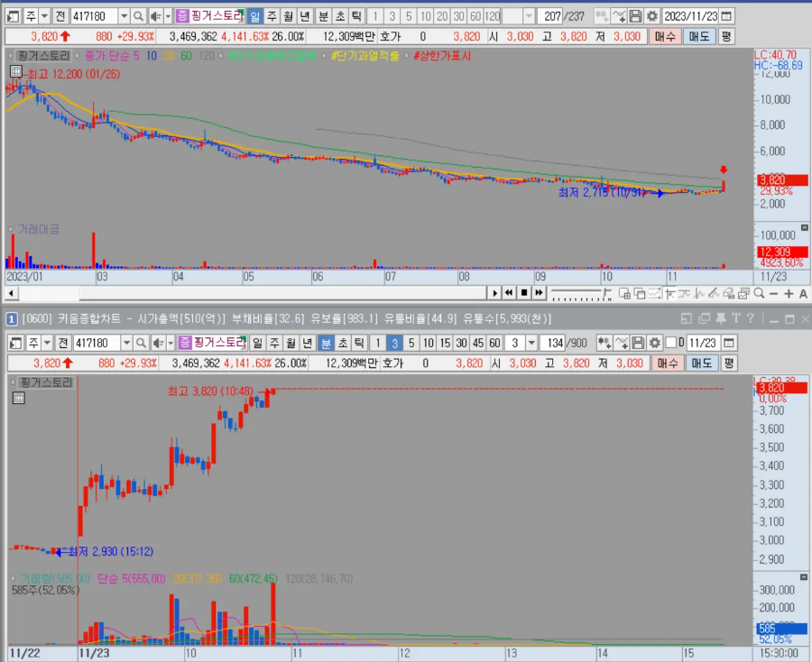Click the stock search magnifier in top chart
812x662 pixels.
tap(138, 16)
